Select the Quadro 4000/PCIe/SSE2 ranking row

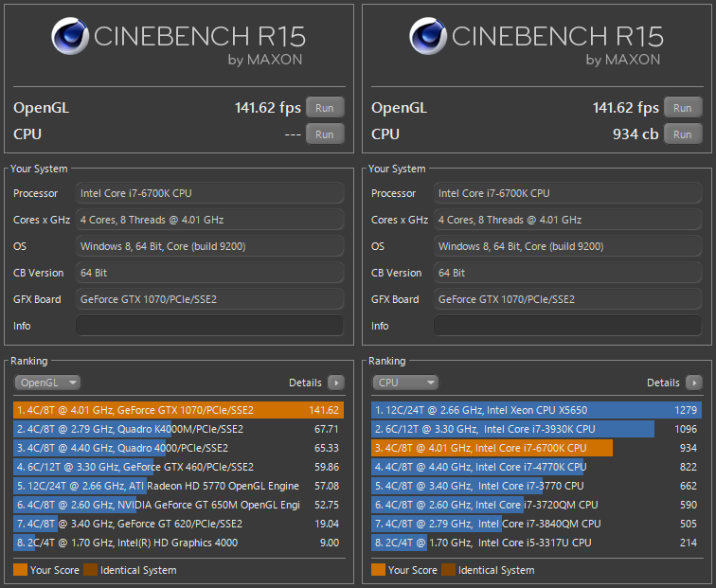pyautogui.click(x=179, y=448)
